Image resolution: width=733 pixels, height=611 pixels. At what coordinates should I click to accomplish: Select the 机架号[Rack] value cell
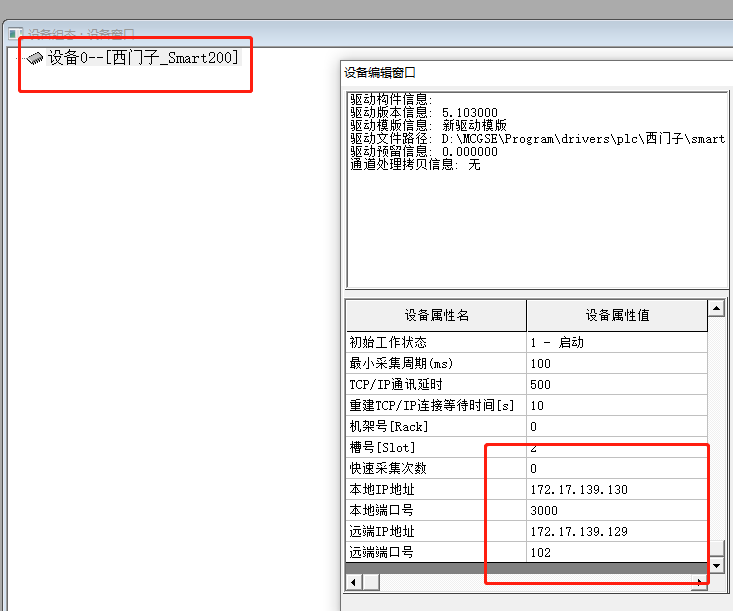[617, 426]
